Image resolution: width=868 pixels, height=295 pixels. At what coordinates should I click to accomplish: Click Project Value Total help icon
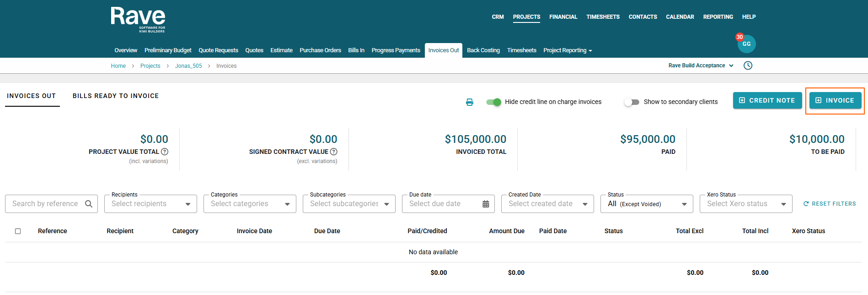165,152
